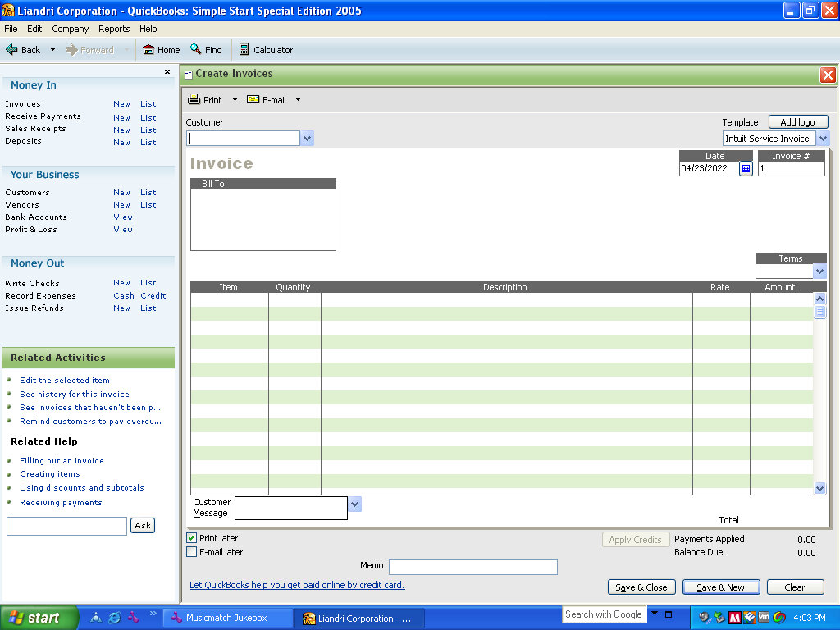Close the left navigation panel
The height and width of the screenshot is (630, 840).
167,72
